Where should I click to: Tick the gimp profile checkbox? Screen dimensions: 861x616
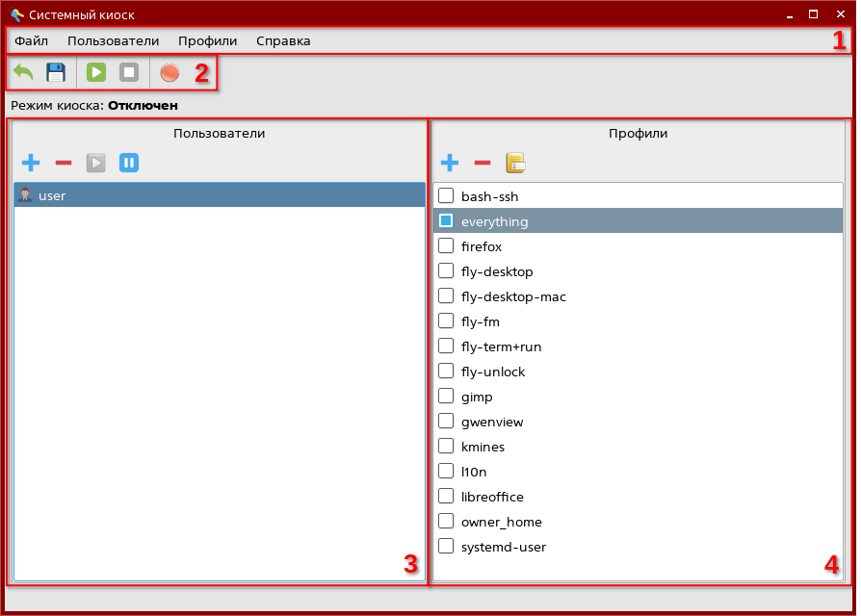tap(446, 397)
